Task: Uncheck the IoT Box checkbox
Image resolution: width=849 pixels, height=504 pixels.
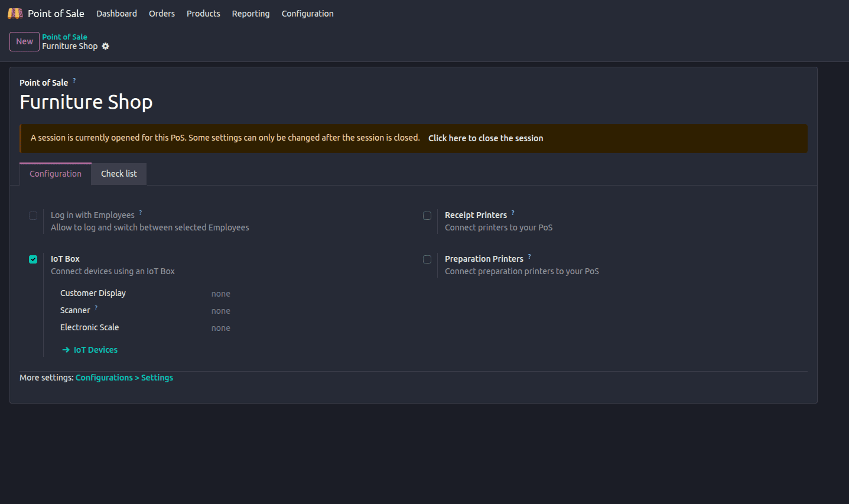Action: click(x=33, y=259)
